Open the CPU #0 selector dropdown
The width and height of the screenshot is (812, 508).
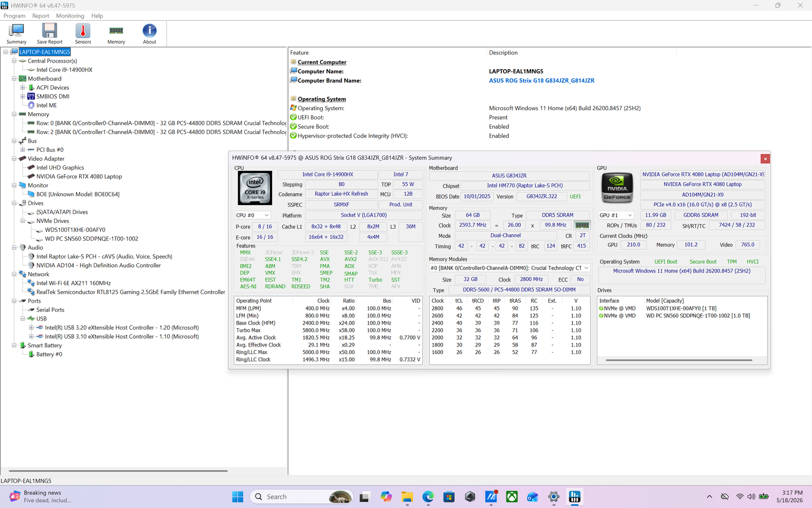(253, 215)
